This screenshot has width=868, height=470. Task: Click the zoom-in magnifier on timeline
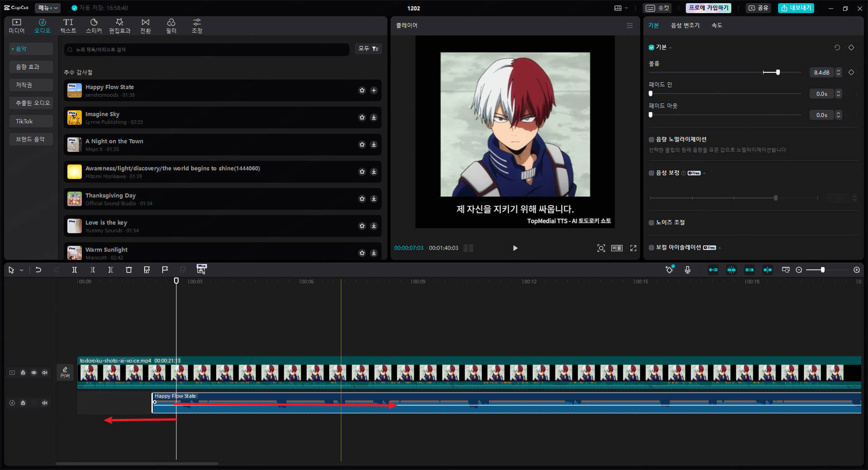tap(857, 270)
